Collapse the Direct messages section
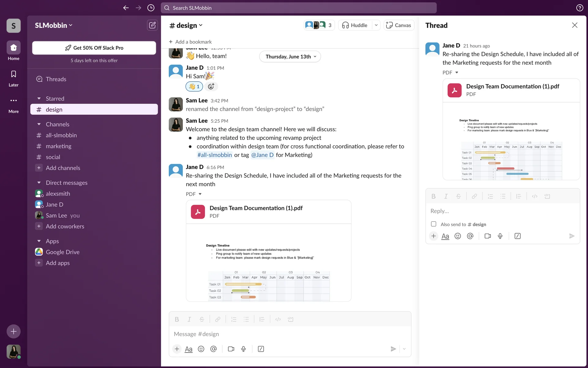Image resolution: width=588 pixels, height=368 pixels. click(x=39, y=183)
